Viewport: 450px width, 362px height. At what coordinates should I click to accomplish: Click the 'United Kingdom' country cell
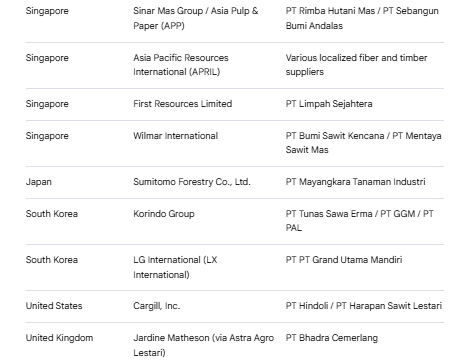click(x=59, y=338)
